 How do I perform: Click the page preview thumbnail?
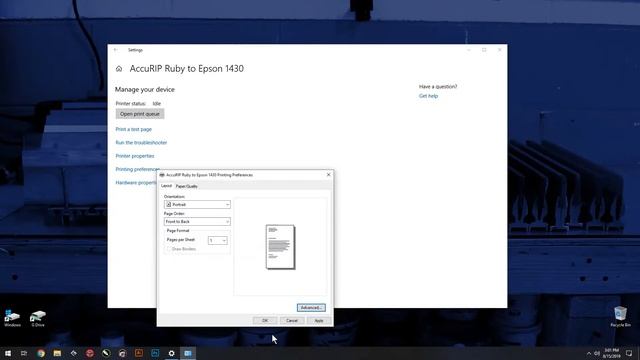[280, 247]
